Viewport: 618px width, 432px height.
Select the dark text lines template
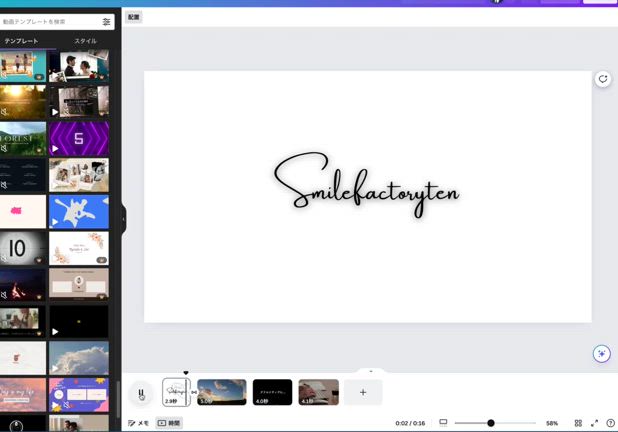click(23, 175)
